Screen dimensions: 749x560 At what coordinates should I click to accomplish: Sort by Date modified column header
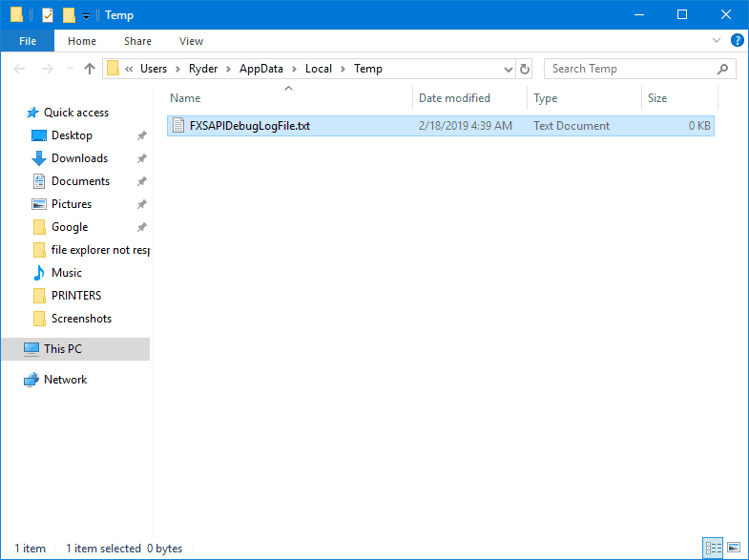point(454,98)
